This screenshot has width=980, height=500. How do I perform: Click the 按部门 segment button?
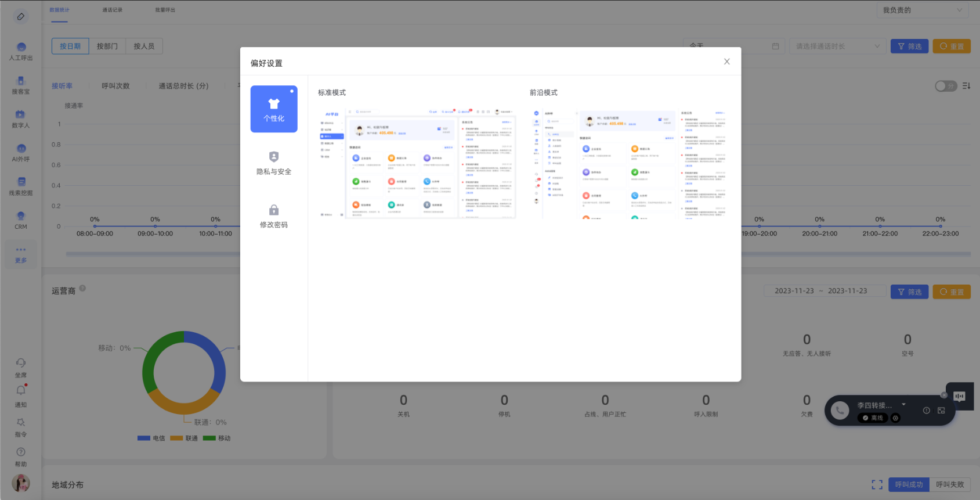click(107, 46)
